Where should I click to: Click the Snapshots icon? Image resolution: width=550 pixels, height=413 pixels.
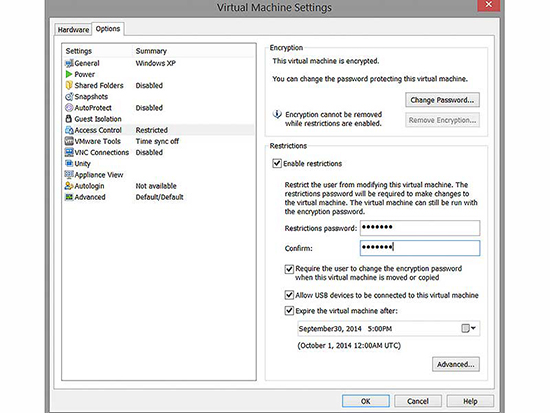[69, 96]
